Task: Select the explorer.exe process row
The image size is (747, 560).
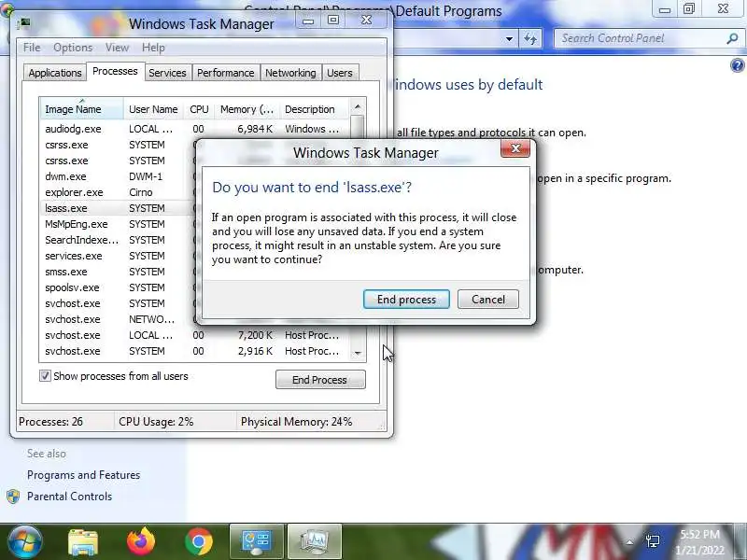Action: [118, 192]
